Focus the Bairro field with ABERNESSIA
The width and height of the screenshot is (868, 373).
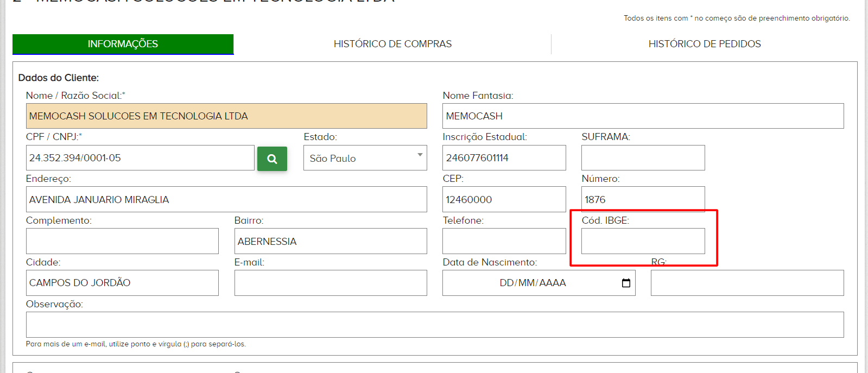coord(331,241)
